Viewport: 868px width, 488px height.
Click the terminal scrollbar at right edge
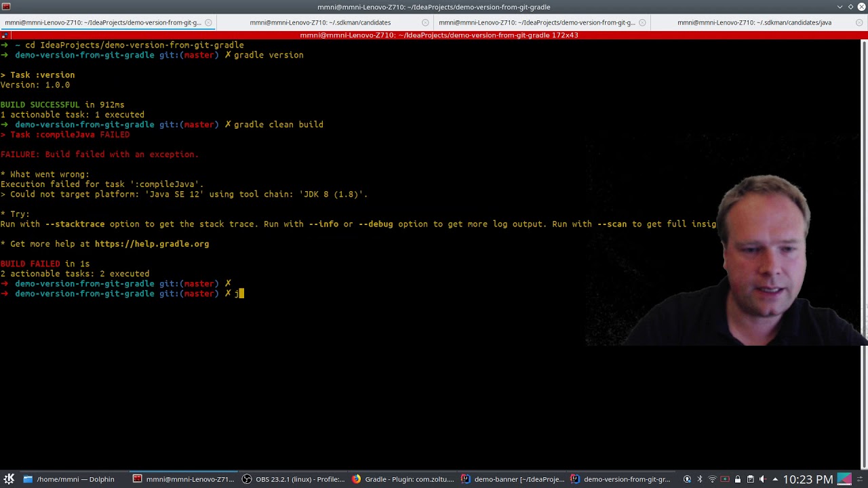(x=865, y=253)
